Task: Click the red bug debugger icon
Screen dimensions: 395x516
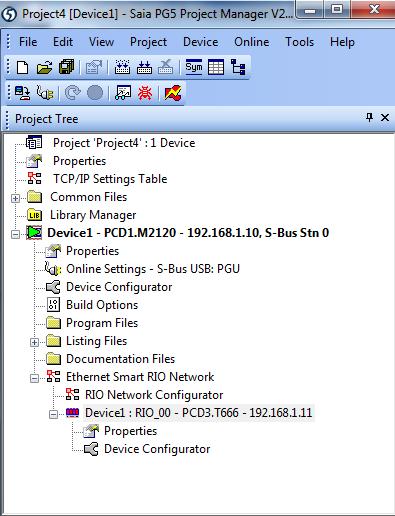Action: point(145,93)
